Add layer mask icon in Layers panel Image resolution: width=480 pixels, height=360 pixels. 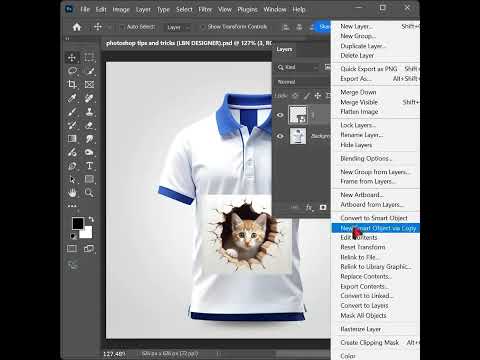pos(323,208)
